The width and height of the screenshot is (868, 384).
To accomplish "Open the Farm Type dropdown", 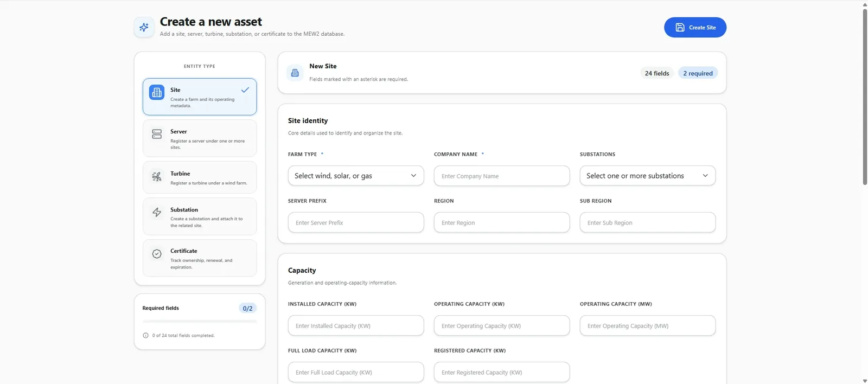I will tap(356, 176).
